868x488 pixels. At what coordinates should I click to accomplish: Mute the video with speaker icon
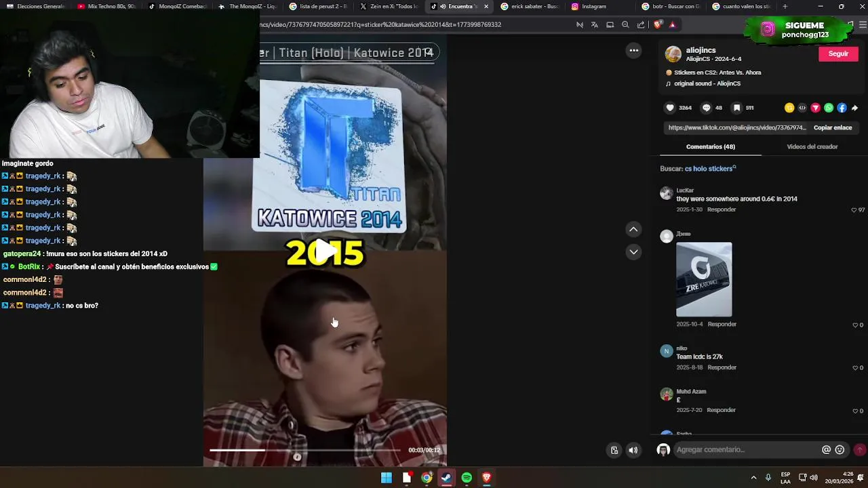633,450
